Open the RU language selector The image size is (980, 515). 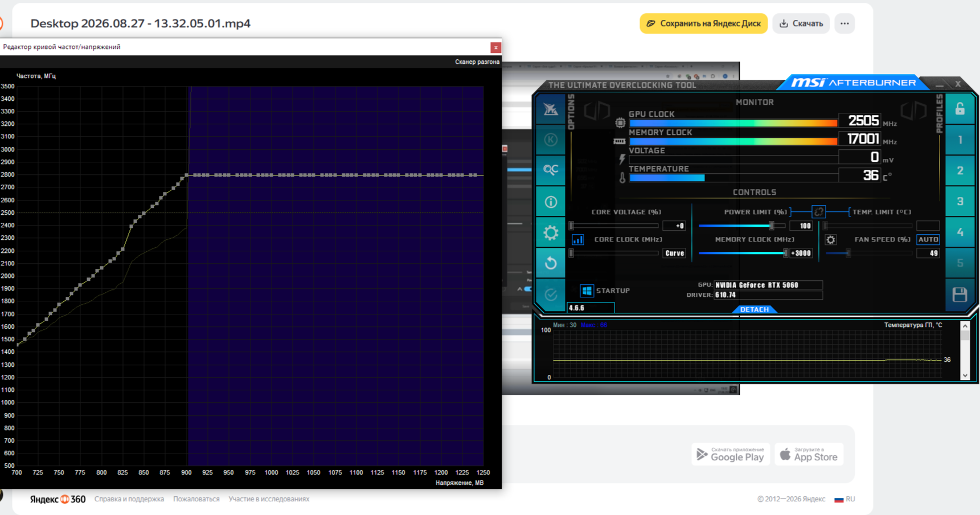click(x=844, y=499)
